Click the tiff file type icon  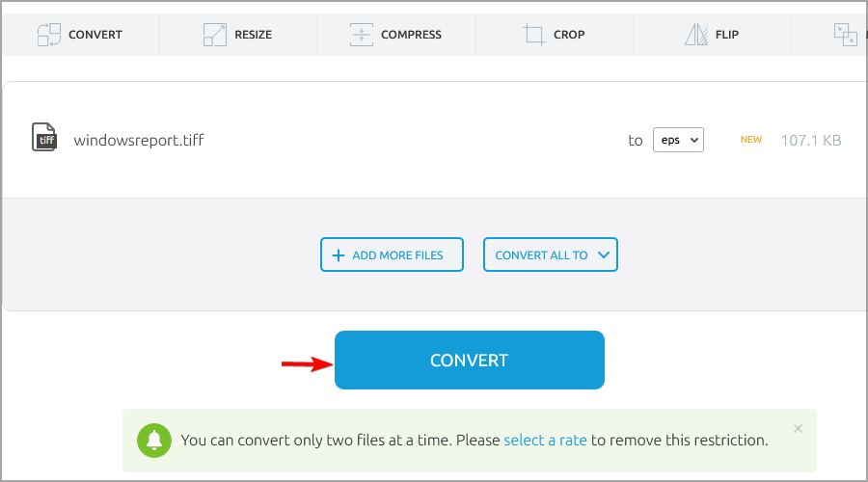point(44,138)
